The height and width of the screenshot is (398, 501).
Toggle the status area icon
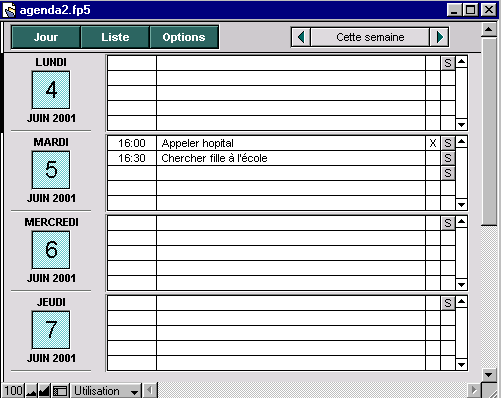pos(60,391)
